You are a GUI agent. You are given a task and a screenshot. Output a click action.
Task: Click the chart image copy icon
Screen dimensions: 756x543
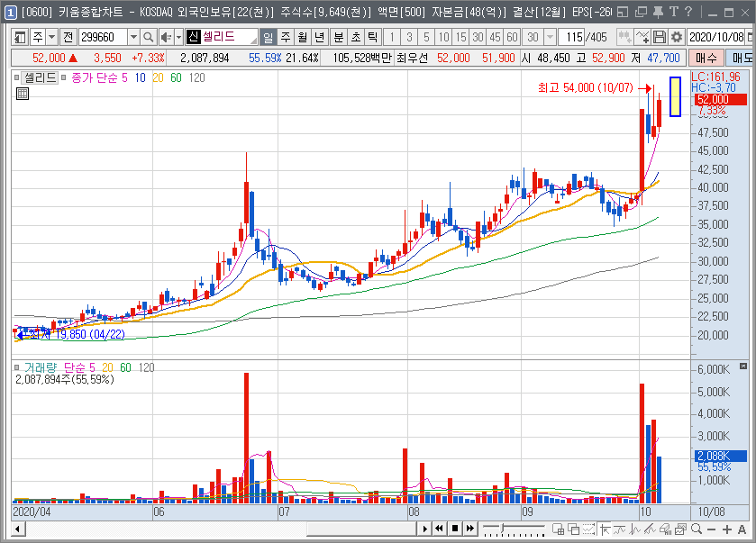pyautogui.click(x=680, y=529)
